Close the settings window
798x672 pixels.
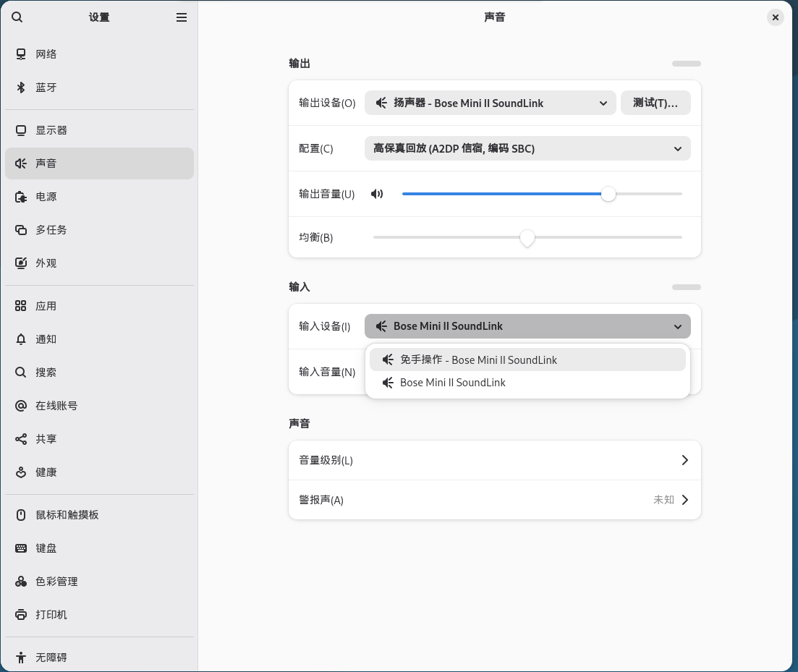pyautogui.click(x=775, y=17)
